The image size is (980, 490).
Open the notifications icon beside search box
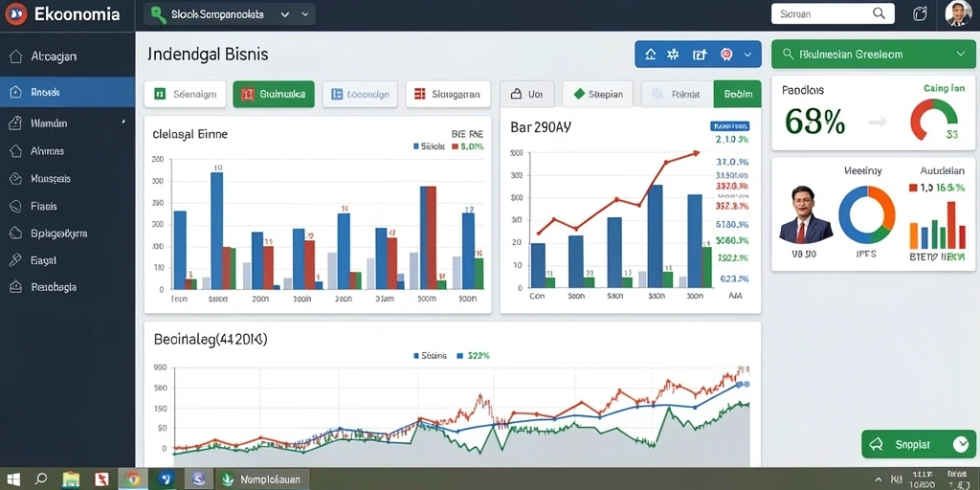920,13
